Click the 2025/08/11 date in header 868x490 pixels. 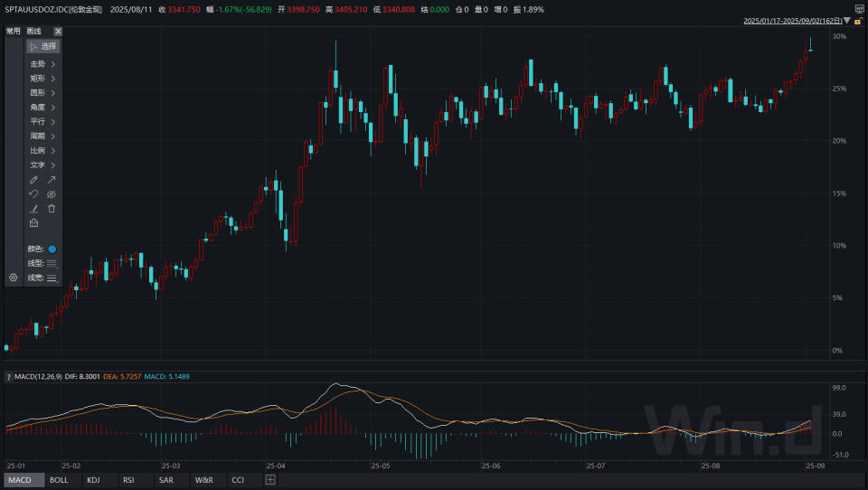tap(131, 9)
